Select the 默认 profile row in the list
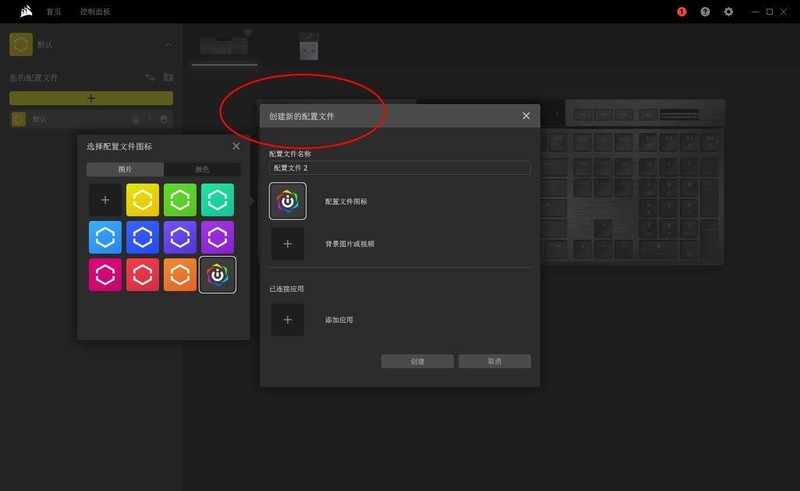This screenshot has width=800, height=491. pyautogui.click(x=91, y=119)
